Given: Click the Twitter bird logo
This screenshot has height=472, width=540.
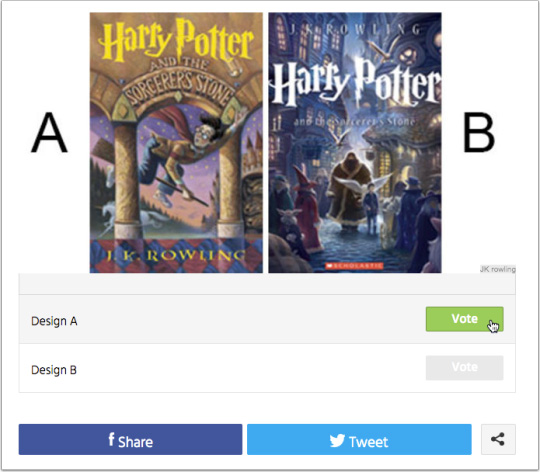Looking at the screenshot, I should pyautogui.click(x=337, y=441).
